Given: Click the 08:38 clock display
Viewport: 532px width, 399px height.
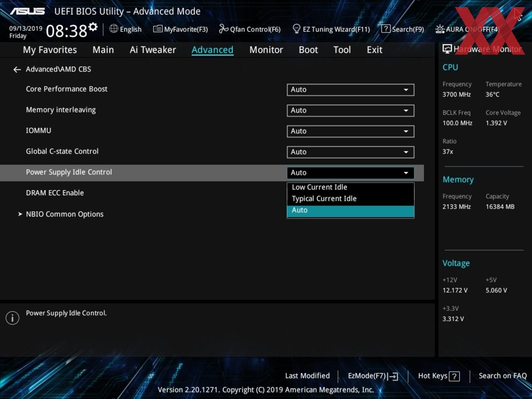Looking at the screenshot, I should coord(66,31).
